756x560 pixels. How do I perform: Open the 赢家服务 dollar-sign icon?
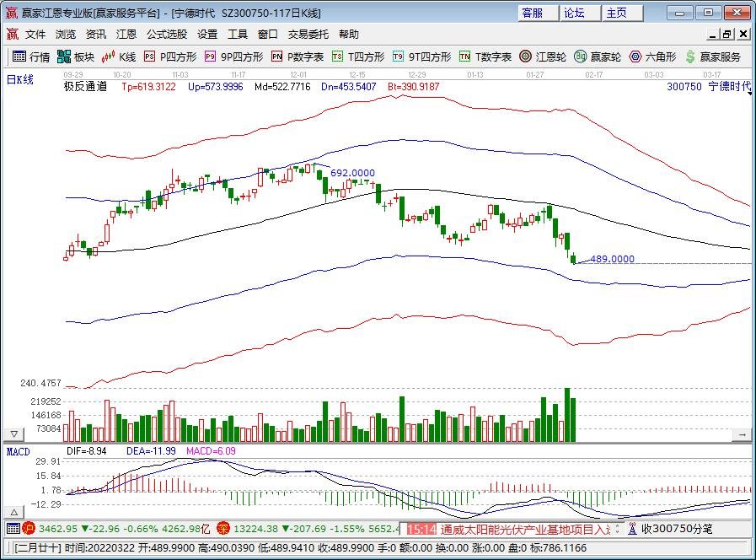pos(690,57)
